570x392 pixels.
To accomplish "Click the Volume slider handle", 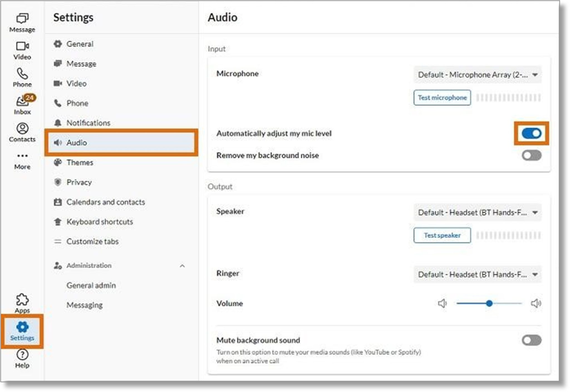I will click(489, 303).
